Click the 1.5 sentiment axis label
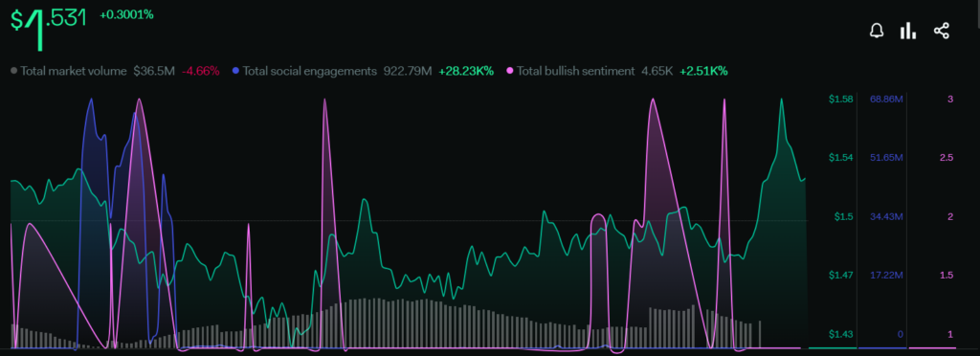Screen dimensions: 980x356 pyautogui.click(x=947, y=276)
